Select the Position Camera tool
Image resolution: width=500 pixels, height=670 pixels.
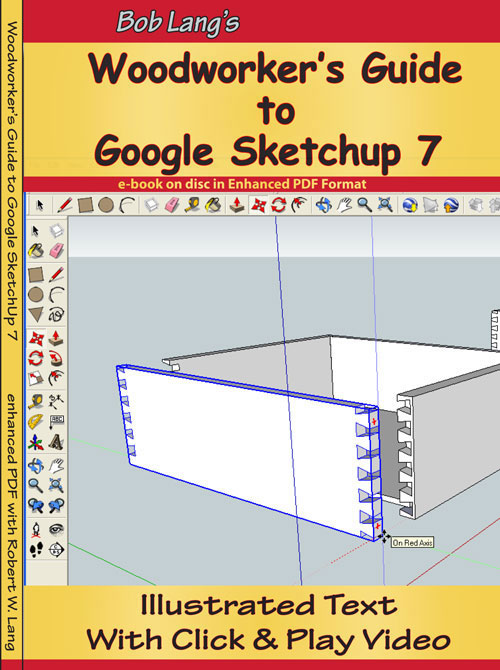[x=36, y=530]
